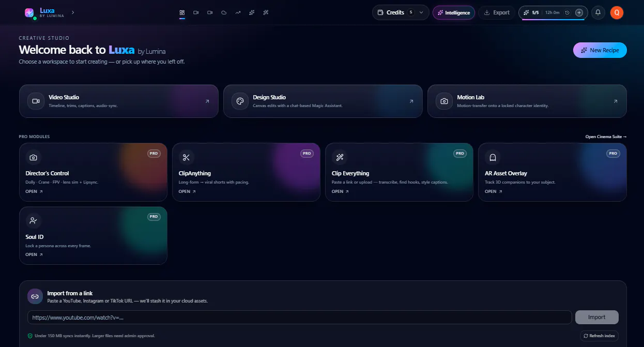Click the Soul ID person icon
Screen dimensions: 644x347
(x=34, y=221)
